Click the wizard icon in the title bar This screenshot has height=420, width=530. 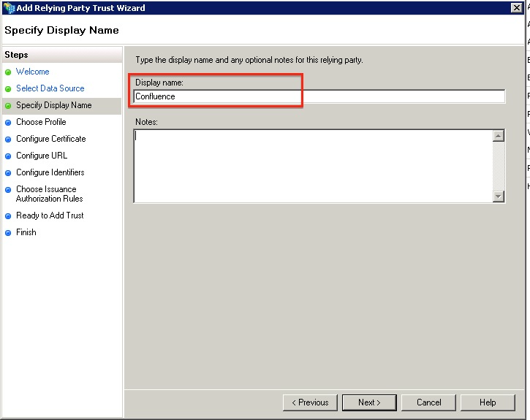tap(9, 8)
